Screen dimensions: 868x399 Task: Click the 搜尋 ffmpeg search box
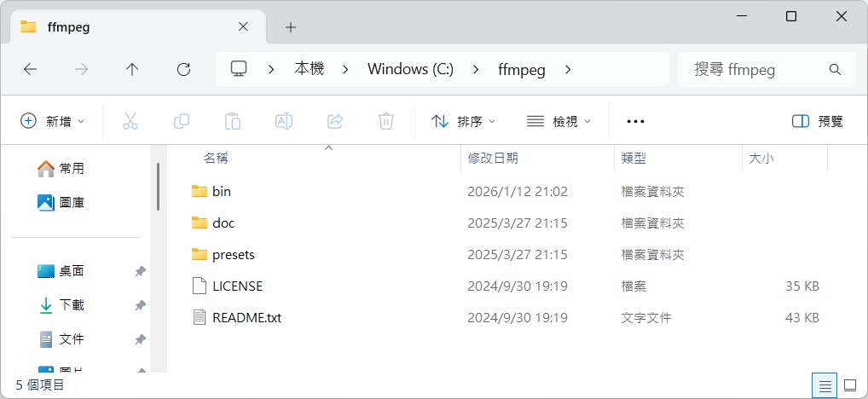click(759, 70)
